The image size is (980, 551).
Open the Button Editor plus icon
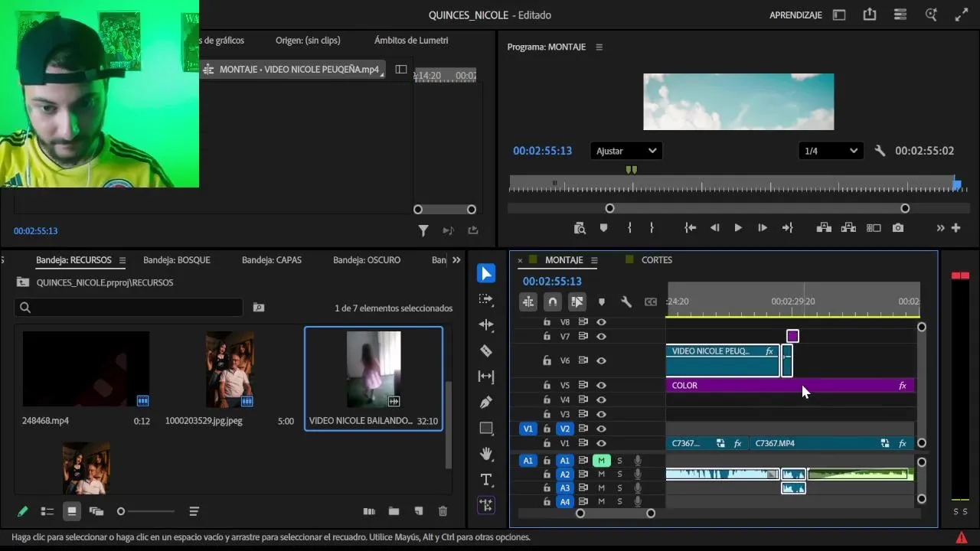tap(955, 228)
